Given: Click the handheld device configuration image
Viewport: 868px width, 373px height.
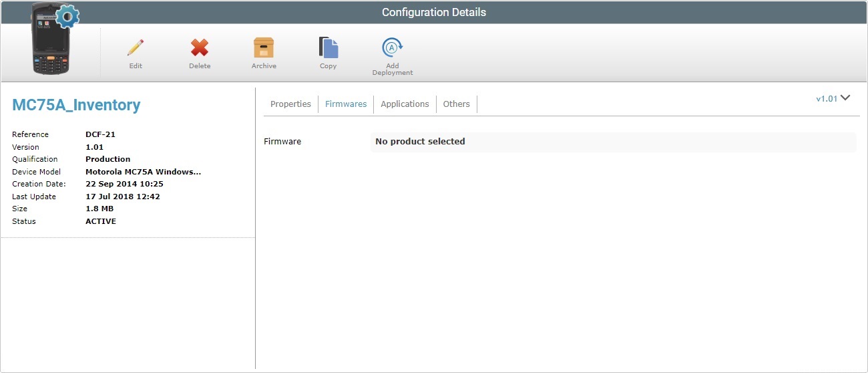Looking at the screenshot, I should (51, 38).
